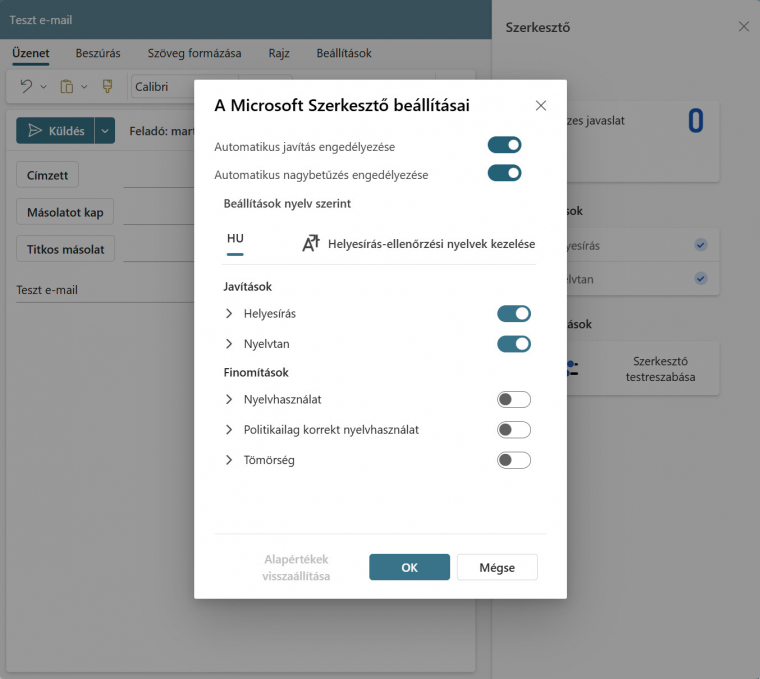Confirm settings with the OK button
760x679 pixels.
[x=410, y=567]
